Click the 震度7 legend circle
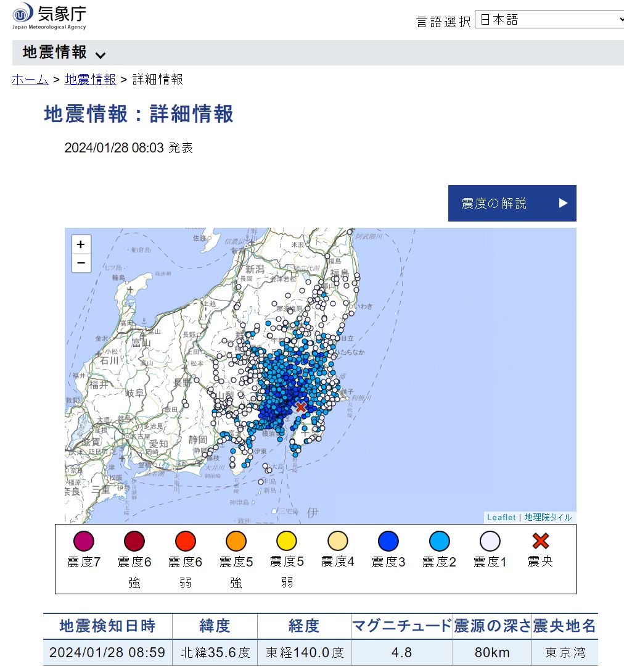 [83, 541]
